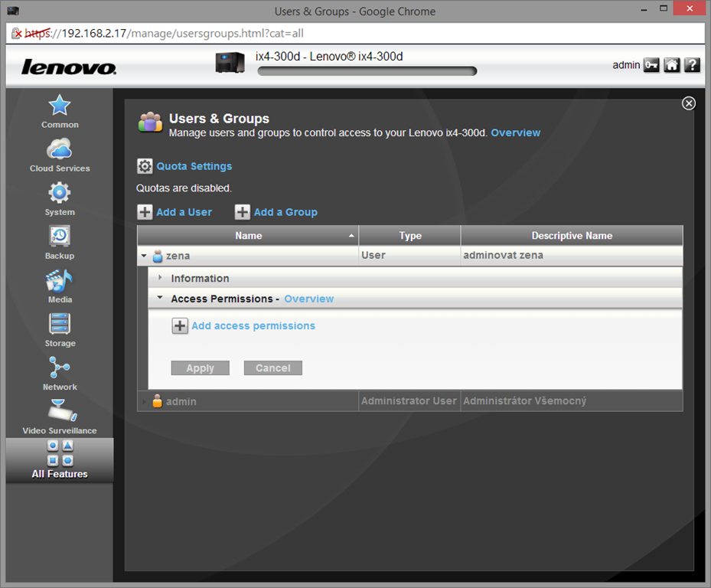Click the storage usage progress bar
Image resolution: width=711 pixels, height=588 pixels.
367,71
